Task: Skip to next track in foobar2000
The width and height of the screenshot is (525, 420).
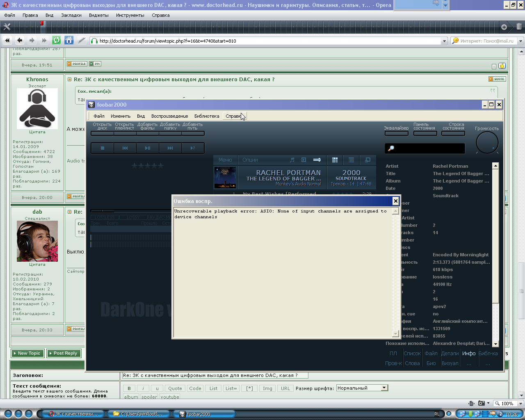Action: coord(170,148)
